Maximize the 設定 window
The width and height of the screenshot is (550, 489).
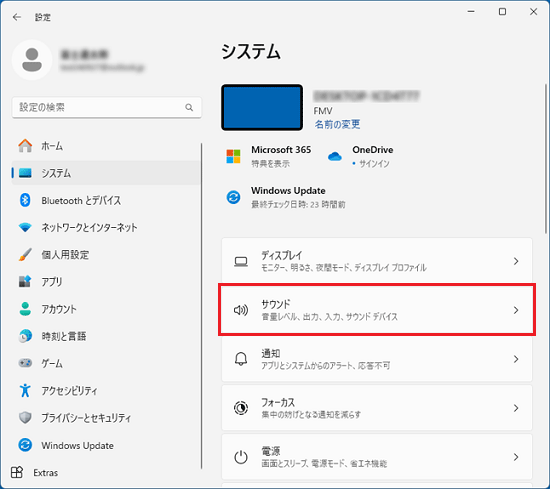pyautogui.click(x=502, y=12)
